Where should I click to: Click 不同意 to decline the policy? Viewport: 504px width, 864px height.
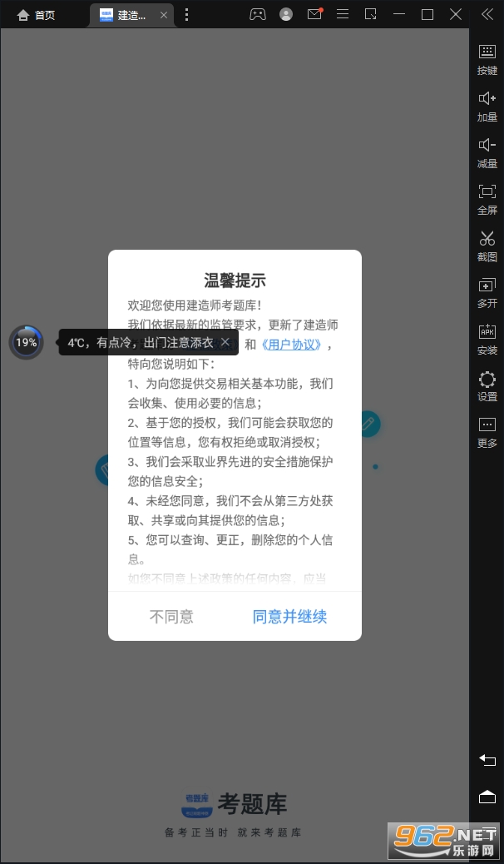171,616
